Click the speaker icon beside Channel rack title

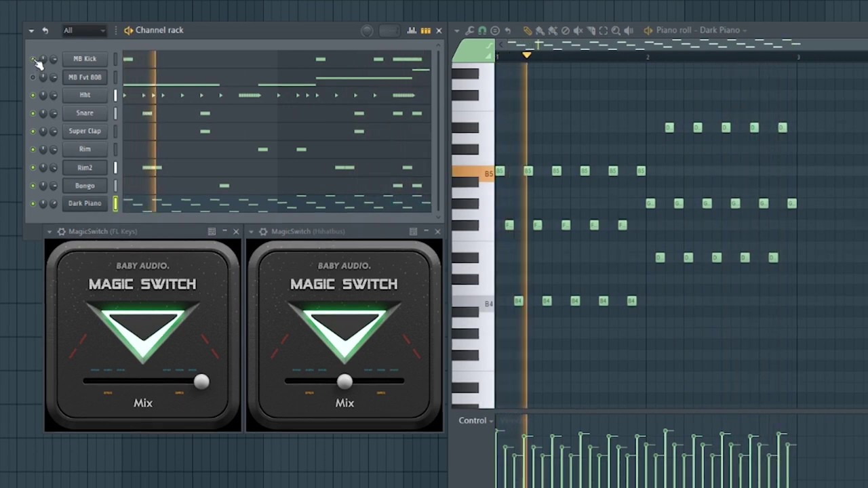(128, 30)
